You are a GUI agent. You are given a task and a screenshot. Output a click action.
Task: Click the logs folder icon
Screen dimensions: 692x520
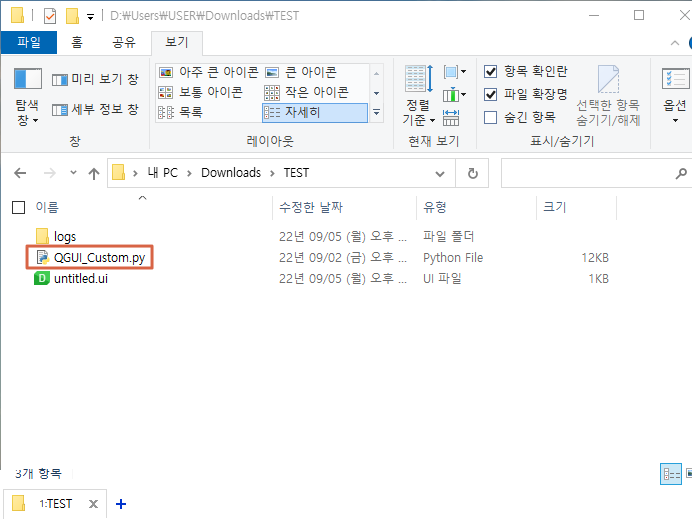(x=42, y=236)
